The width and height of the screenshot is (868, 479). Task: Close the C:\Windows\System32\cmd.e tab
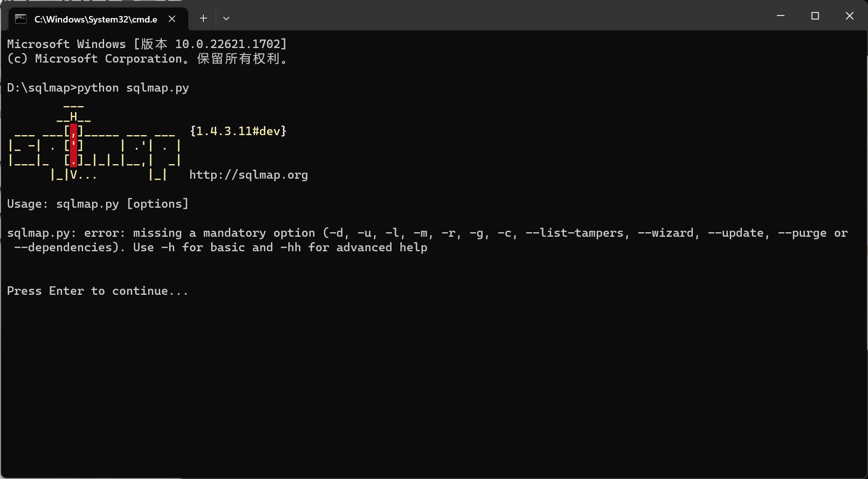[x=172, y=19]
